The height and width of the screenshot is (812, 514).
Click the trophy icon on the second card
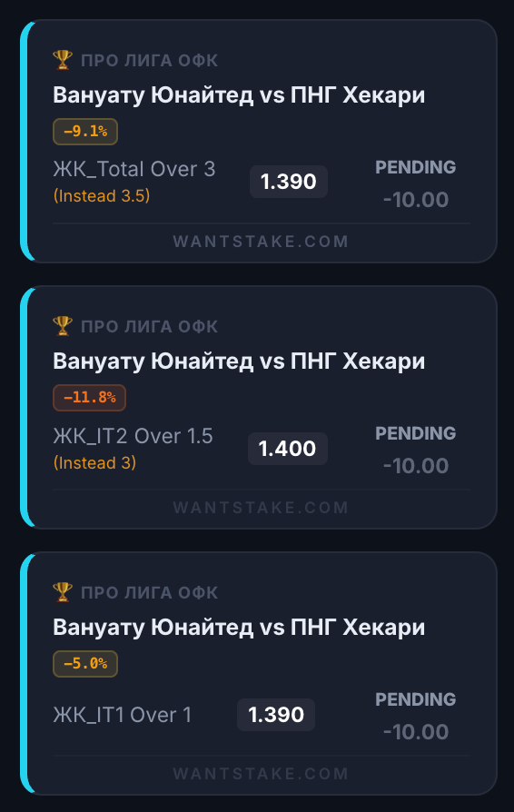(x=63, y=326)
